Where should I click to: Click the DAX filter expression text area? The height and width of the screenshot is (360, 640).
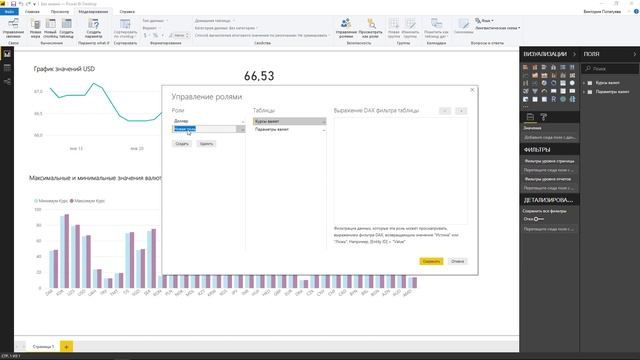[400, 170]
